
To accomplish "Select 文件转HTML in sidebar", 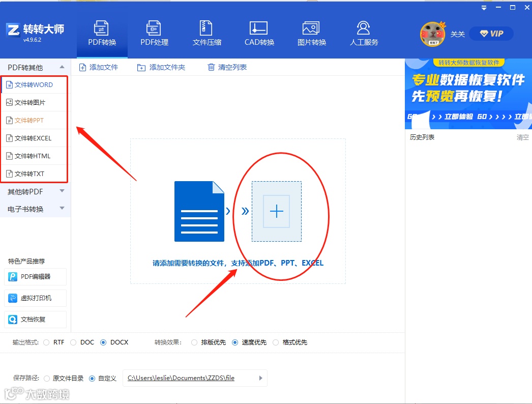I will tap(34, 156).
